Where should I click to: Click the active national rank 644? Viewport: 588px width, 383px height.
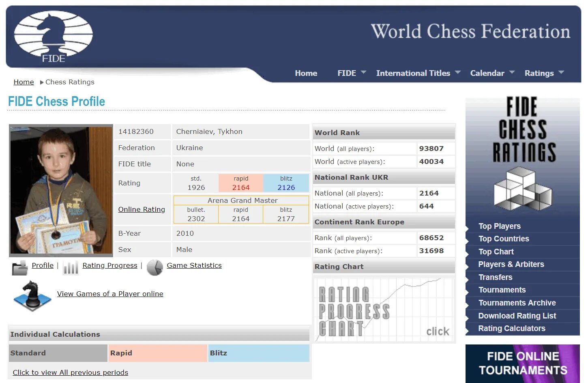427,206
